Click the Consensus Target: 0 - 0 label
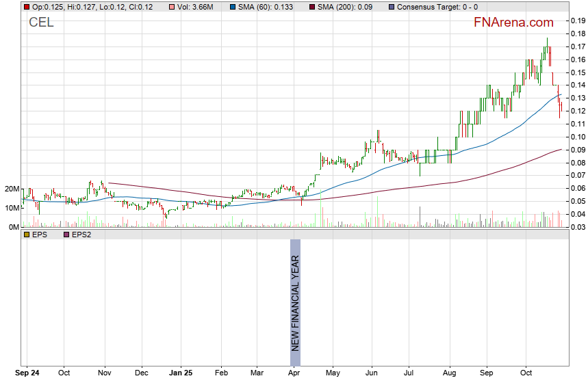The width and height of the screenshot is (588, 387). pyautogui.click(x=433, y=7)
